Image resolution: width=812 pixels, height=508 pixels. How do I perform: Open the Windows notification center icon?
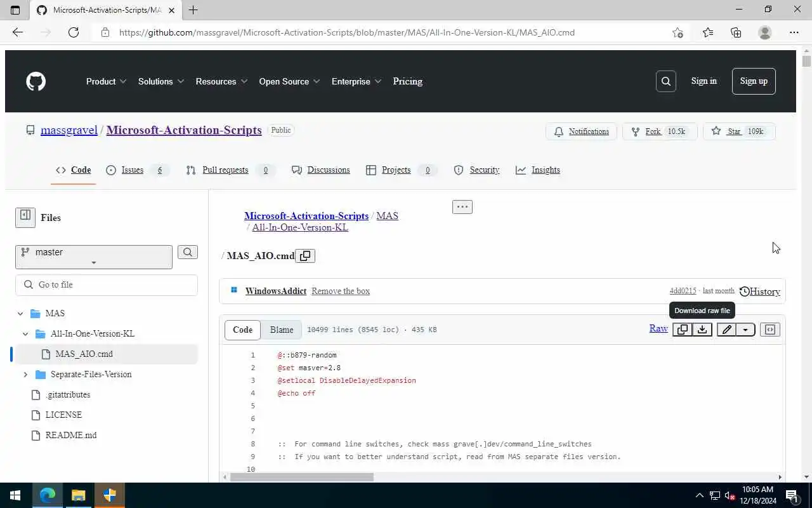(792, 495)
